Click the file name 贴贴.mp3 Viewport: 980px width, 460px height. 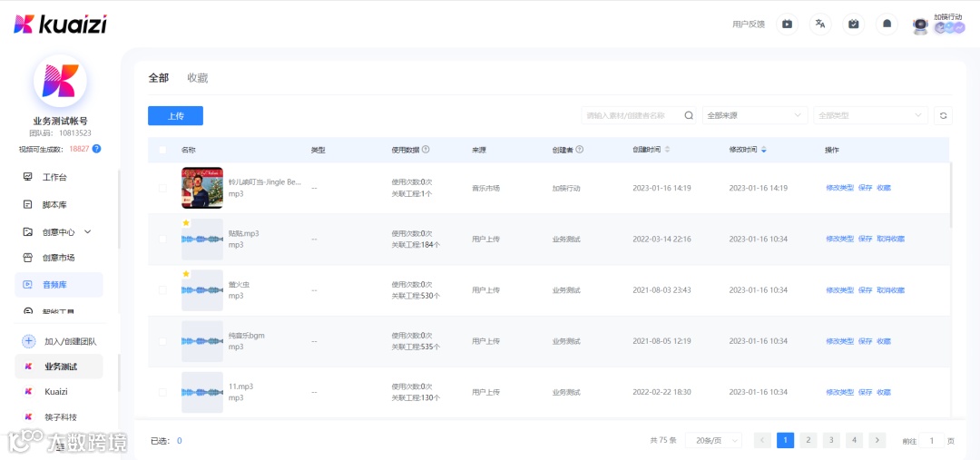click(244, 233)
